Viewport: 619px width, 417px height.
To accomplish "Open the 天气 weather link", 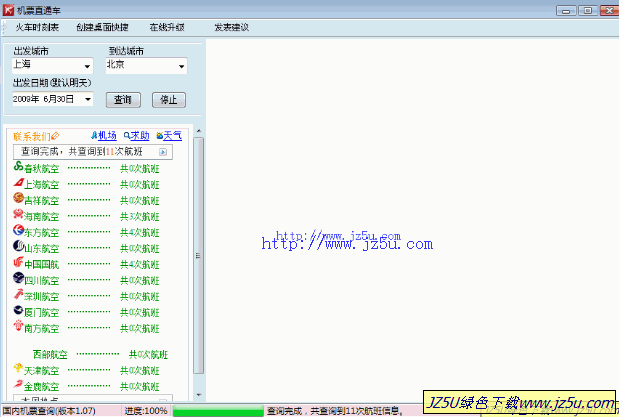I will tap(173, 136).
